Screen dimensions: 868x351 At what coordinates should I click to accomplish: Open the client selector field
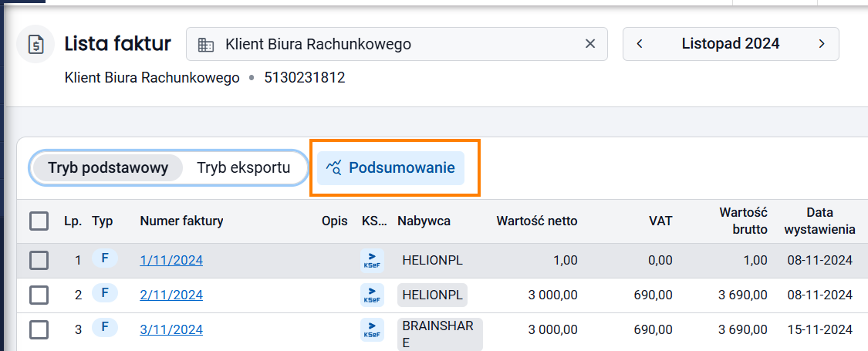tap(397, 44)
